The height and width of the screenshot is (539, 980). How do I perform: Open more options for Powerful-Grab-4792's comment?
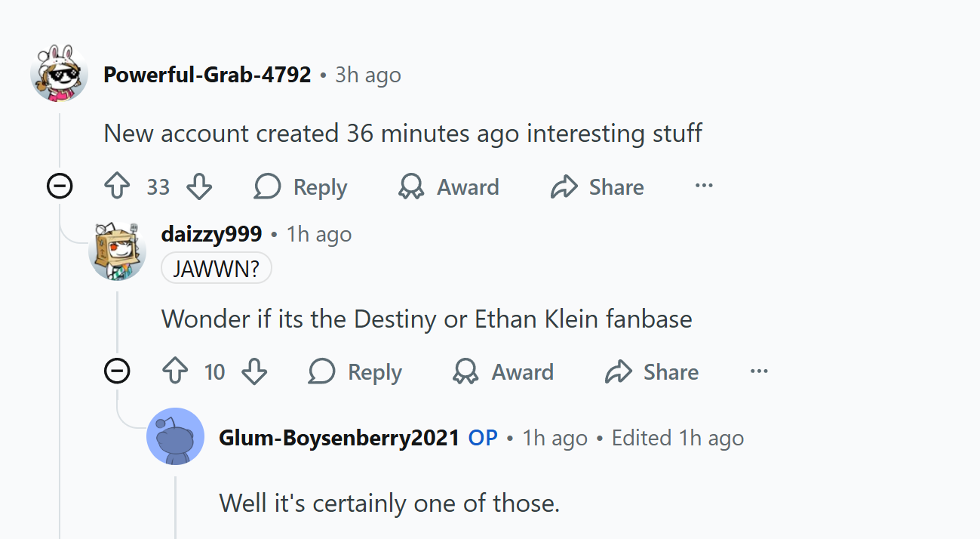[704, 186]
